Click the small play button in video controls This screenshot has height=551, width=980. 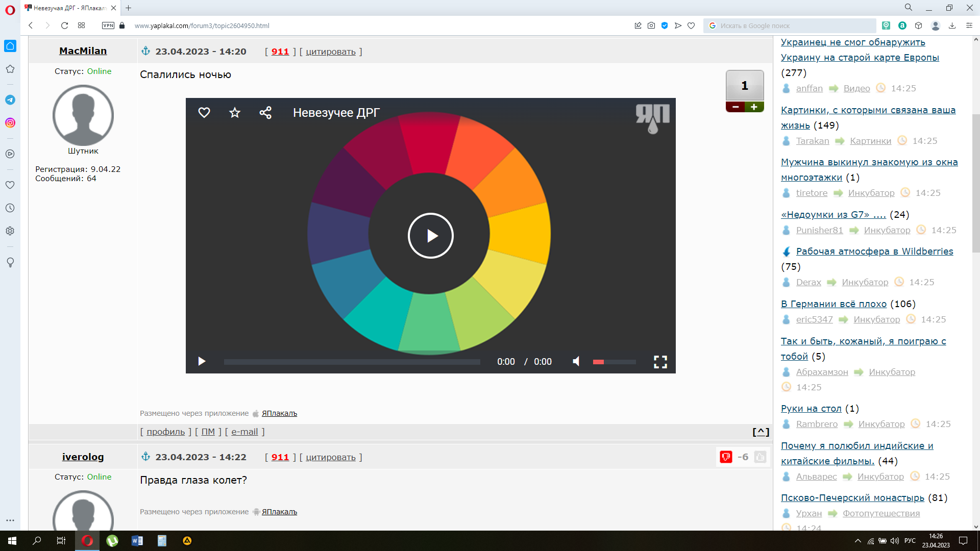[202, 361]
